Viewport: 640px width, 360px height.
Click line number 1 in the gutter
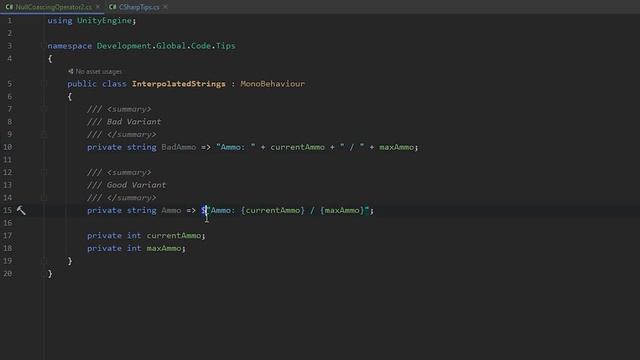10,20
